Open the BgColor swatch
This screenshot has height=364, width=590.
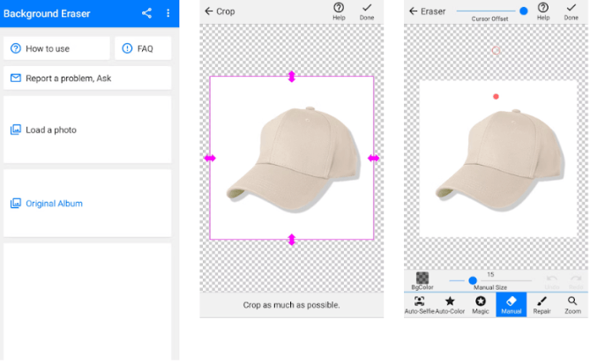[x=422, y=280]
